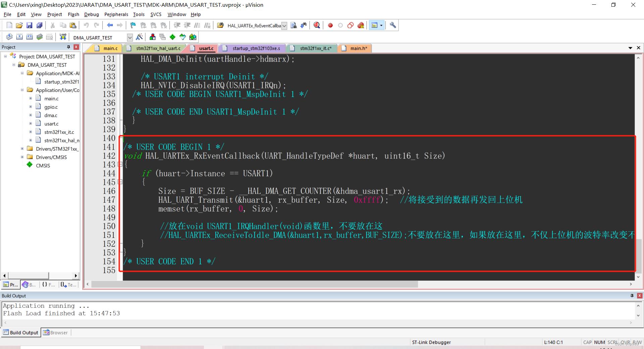The width and height of the screenshot is (644, 349).
Task: Download code to flash with LOAD button
Action: [63, 37]
